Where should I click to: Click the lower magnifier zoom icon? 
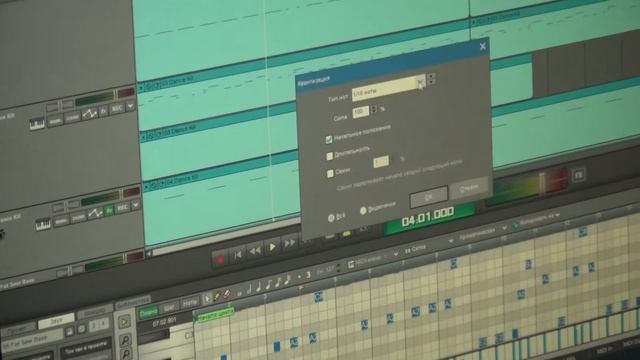(126, 354)
